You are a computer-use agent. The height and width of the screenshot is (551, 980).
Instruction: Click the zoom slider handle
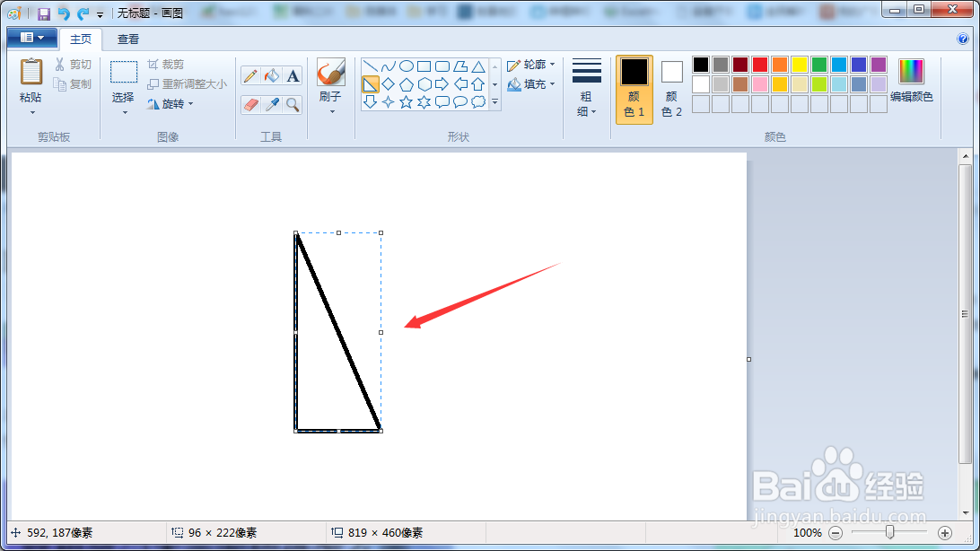[x=890, y=532]
